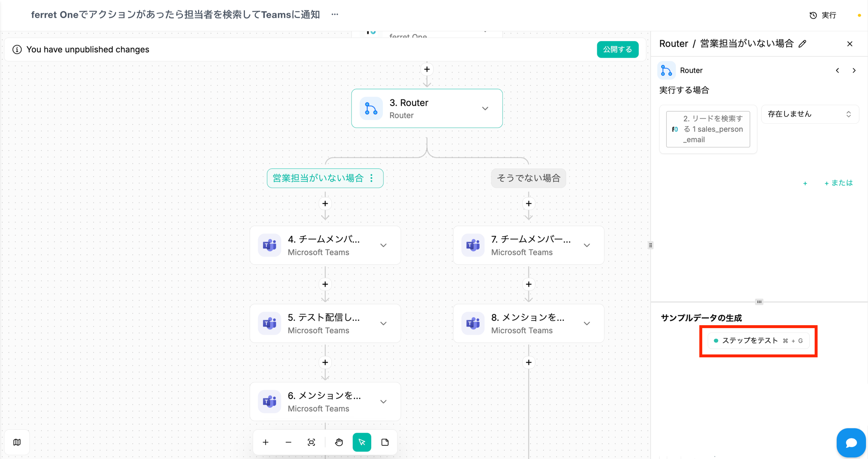This screenshot has height=459, width=868.
Task: Click the 公開する publish button
Action: point(617,50)
